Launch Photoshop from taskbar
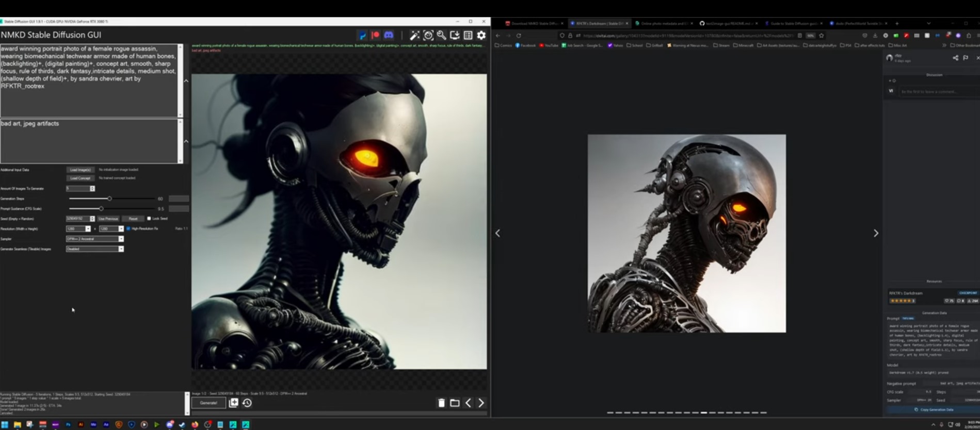 (68, 425)
